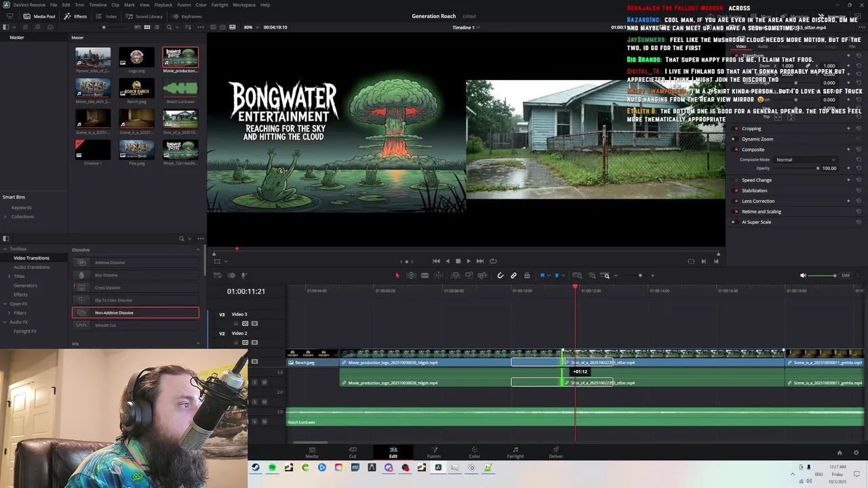Select Video Transitions in Toolbox

31,258
